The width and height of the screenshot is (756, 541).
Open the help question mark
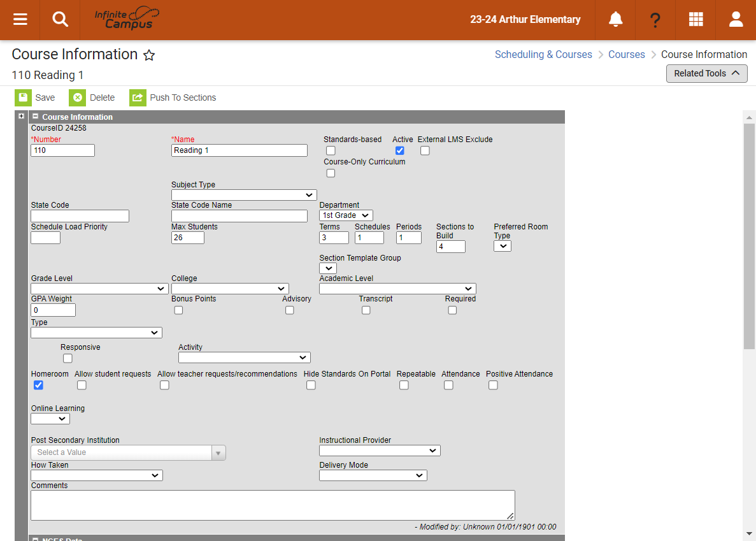(x=655, y=20)
